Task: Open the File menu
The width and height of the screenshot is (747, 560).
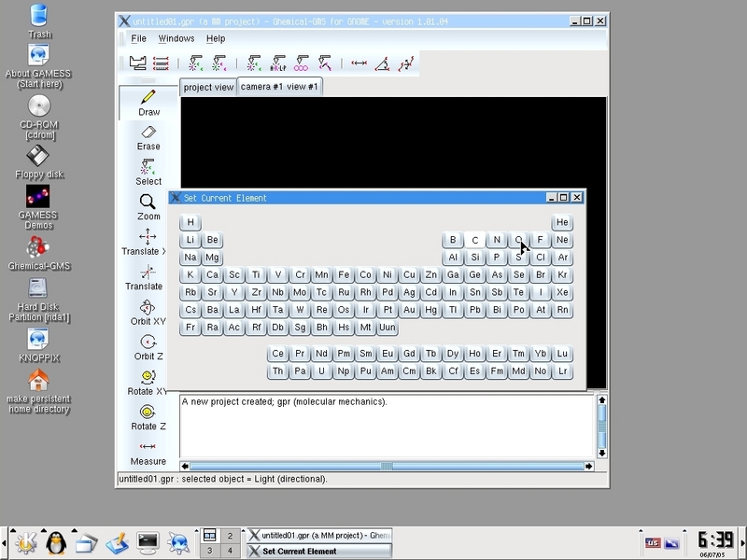Action: click(x=138, y=38)
